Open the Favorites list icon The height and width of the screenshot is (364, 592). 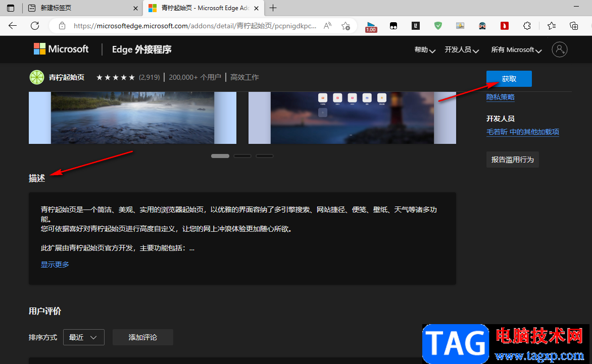point(552,26)
